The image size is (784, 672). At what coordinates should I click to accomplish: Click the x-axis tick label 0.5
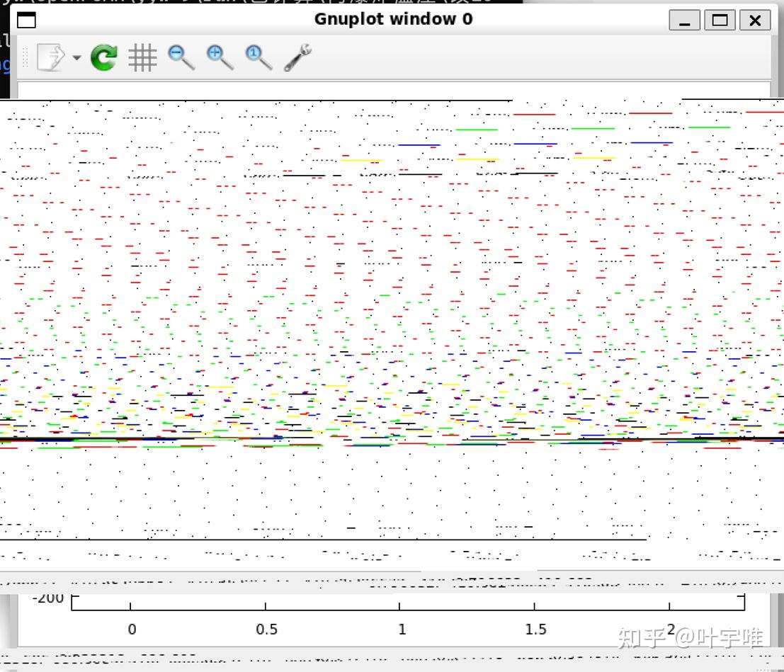[x=266, y=630]
